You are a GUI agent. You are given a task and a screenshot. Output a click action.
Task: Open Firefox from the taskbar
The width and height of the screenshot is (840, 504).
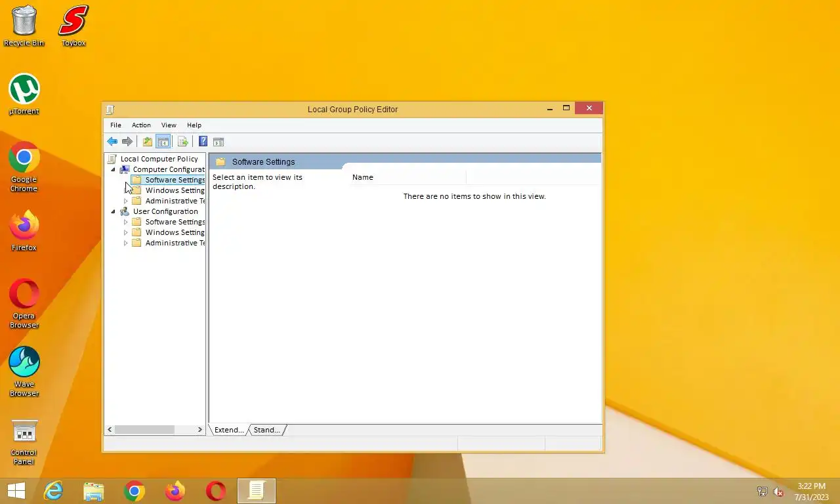coord(175,491)
